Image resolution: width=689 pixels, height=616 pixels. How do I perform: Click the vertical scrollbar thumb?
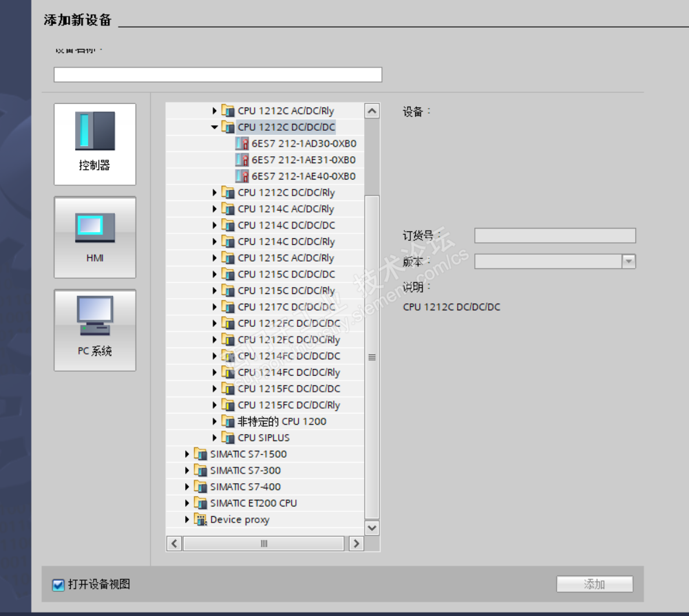pos(372,357)
